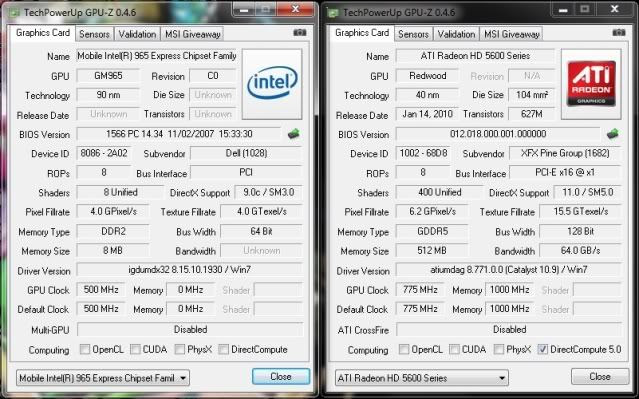Click the BIOS save chip icon in Intel window
The width and height of the screenshot is (639, 399).
tap(293, 134)
